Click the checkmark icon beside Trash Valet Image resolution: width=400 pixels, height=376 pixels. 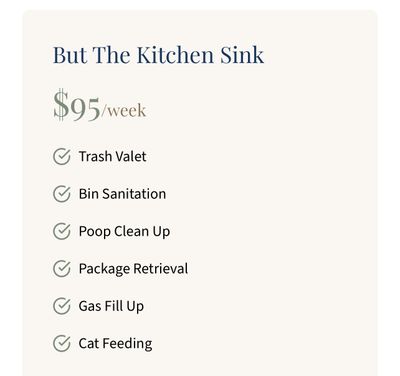click(x=62, y=156)
